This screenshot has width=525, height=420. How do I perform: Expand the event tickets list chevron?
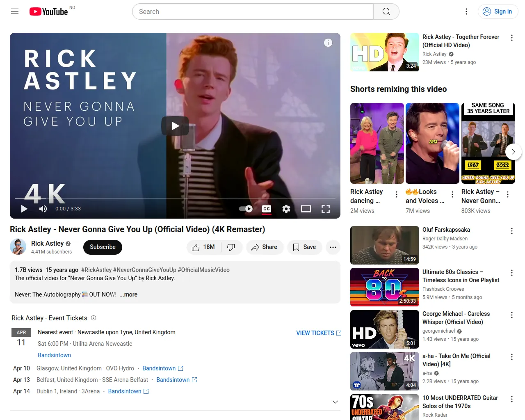click(335, 402)
